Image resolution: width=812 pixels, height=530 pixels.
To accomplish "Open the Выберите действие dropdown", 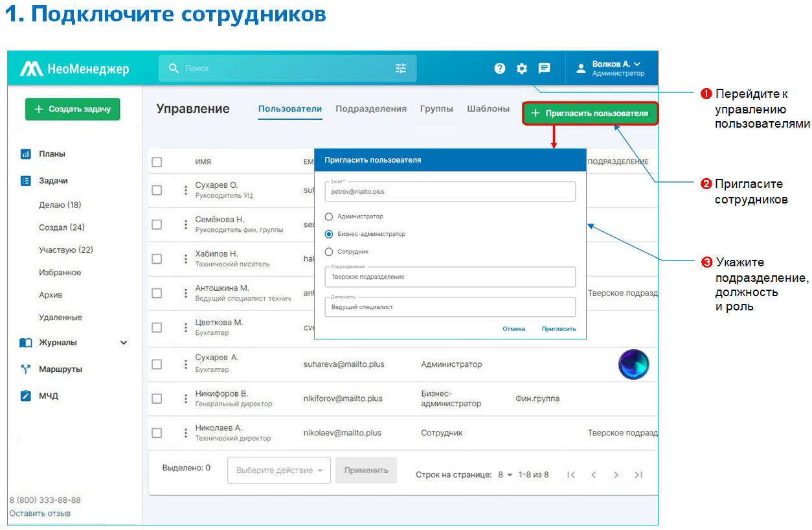I will point(279,470).
